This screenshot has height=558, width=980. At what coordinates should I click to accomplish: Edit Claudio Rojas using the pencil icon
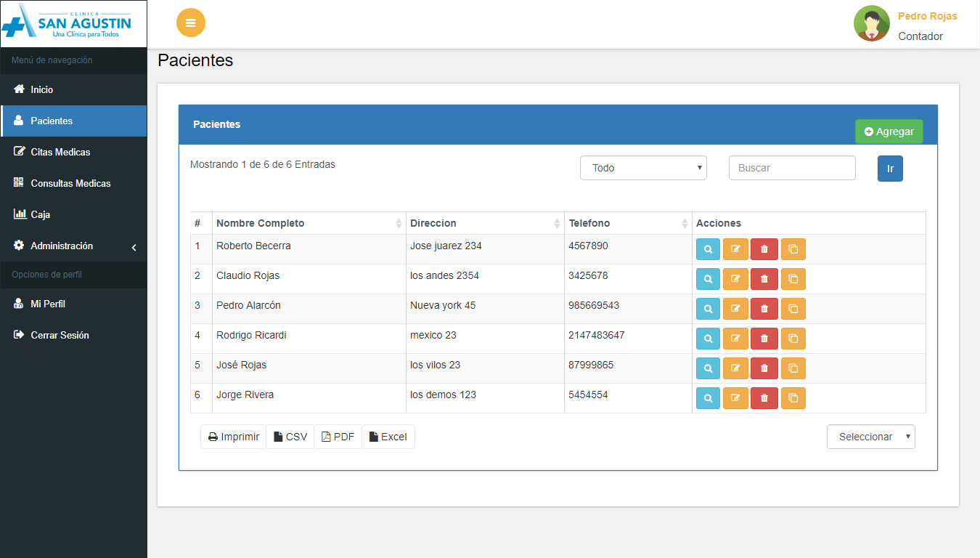pos(735,279)
